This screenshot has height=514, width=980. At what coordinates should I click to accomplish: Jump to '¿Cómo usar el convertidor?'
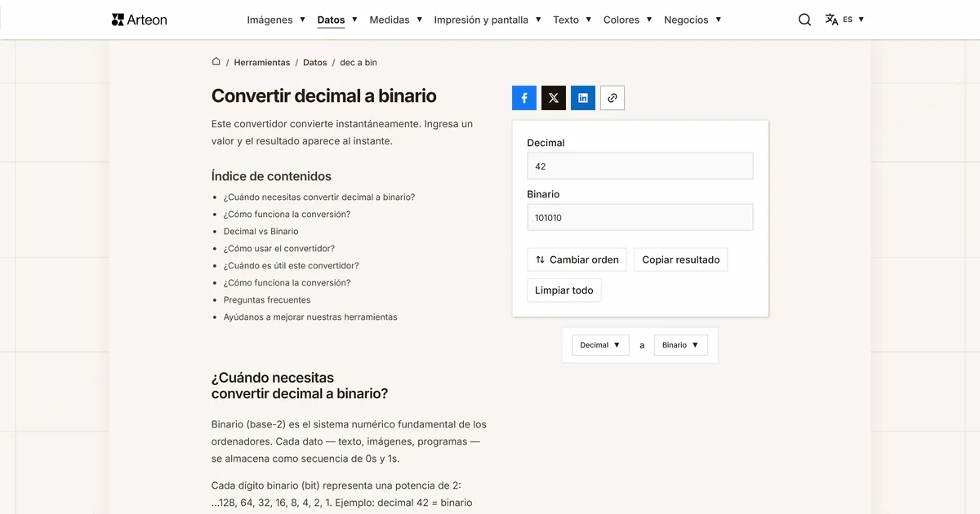point(279,248)
